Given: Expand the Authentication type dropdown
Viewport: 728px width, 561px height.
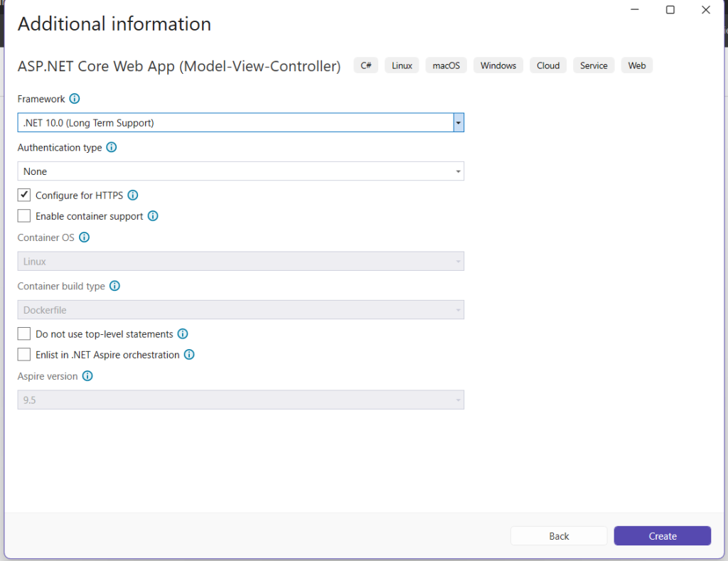Looking at the screenshot, I should pos(459,171).
